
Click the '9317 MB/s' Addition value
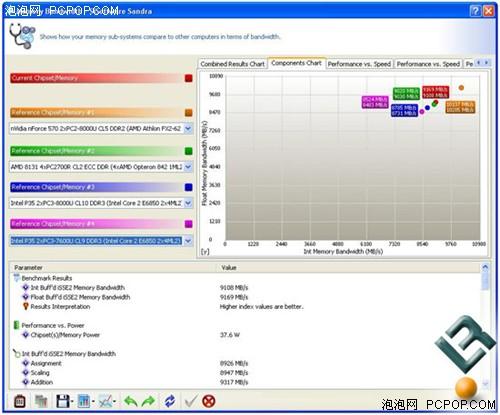pos(234,382)
